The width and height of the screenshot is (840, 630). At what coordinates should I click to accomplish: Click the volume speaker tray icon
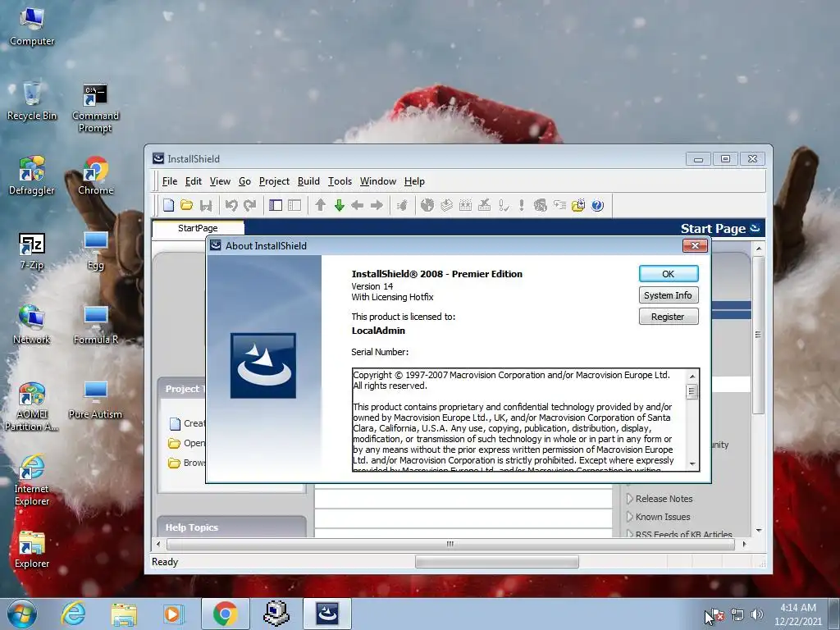[x=756, y=615]
